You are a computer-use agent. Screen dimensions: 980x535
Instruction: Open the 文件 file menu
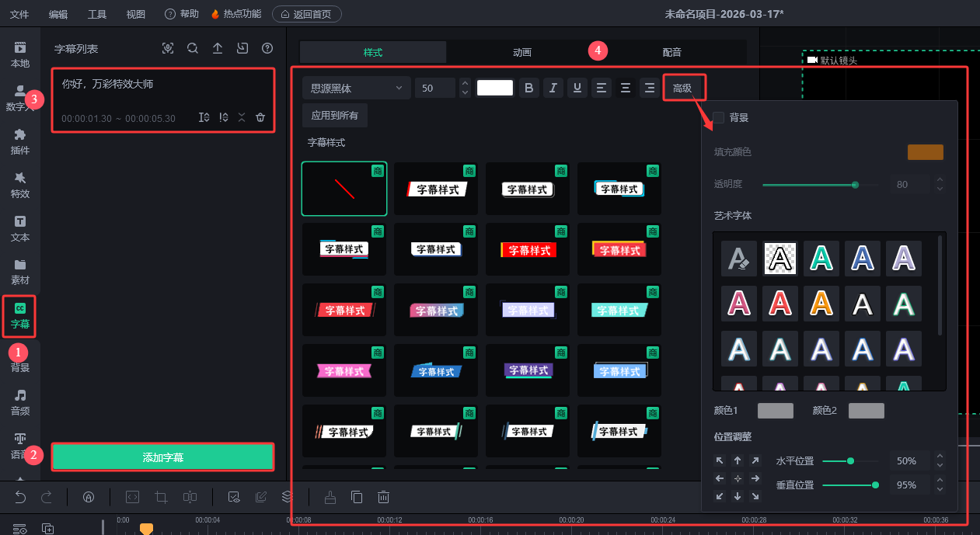pyautogui.click(x=19, y=14)
